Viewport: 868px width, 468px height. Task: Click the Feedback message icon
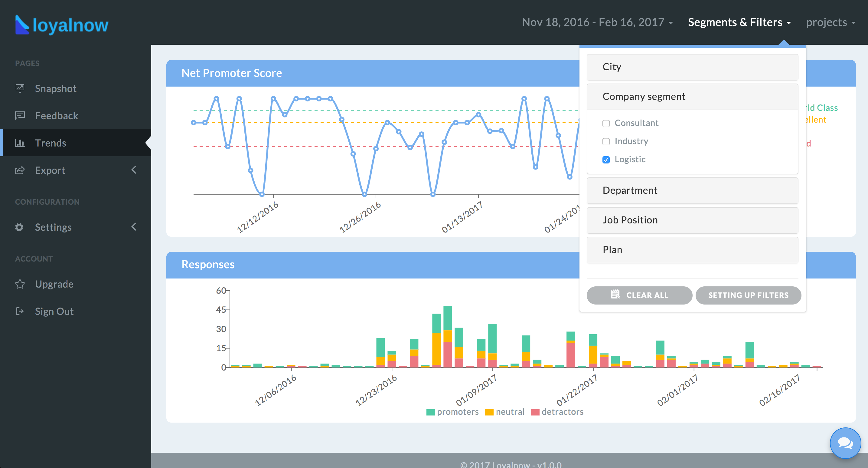[x=20, y=116]
